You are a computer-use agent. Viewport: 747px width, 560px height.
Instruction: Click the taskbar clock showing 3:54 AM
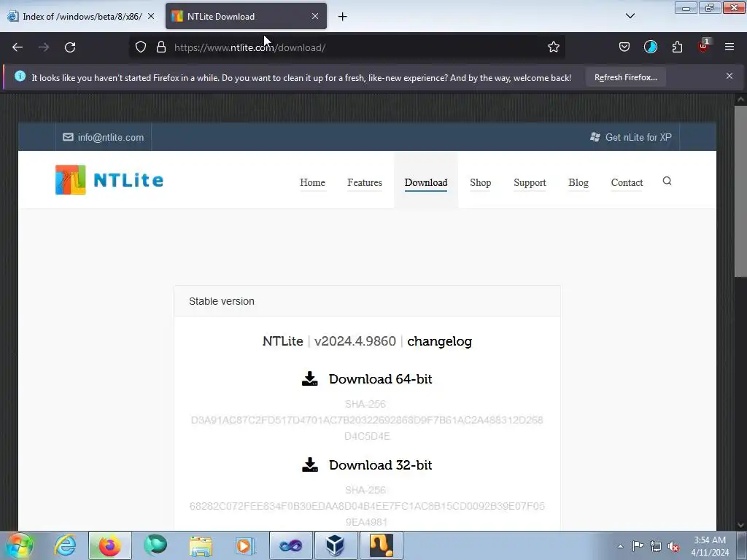coord(709,546)
